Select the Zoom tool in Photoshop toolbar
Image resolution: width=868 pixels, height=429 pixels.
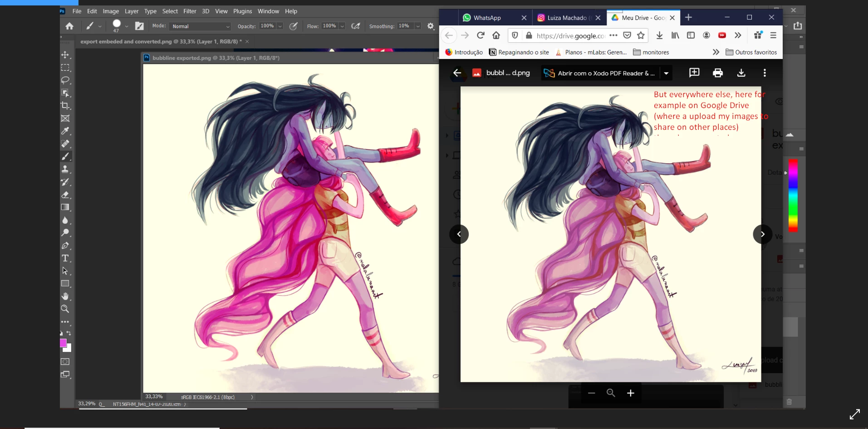coord(65,309)
